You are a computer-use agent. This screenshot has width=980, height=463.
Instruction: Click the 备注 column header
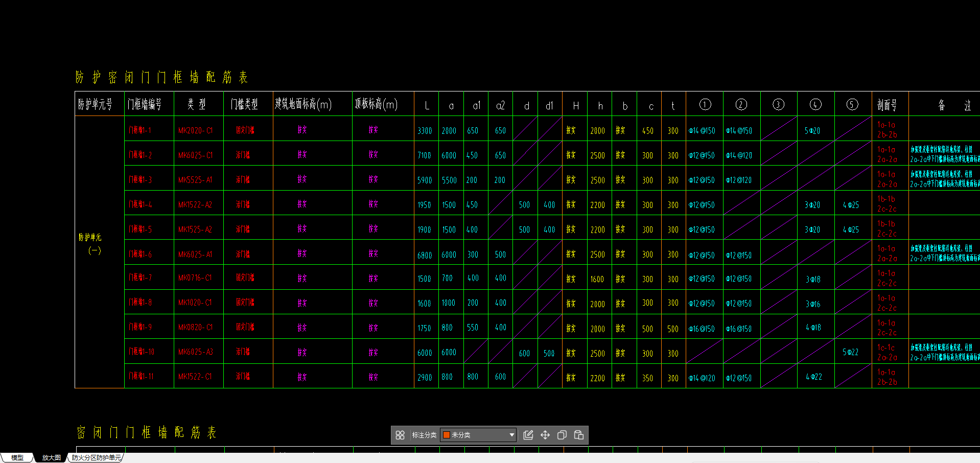coord(954,105)
